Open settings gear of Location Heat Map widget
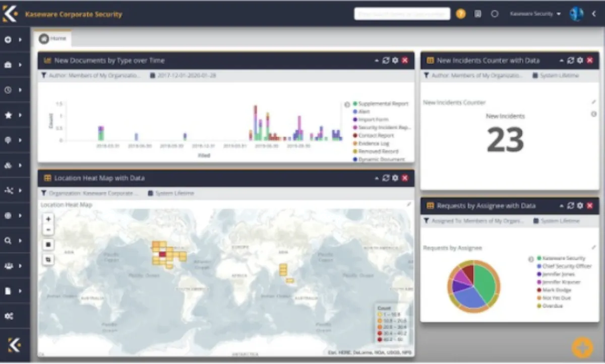The width and height of the screenshot is (605, 364). coord(395,178)
